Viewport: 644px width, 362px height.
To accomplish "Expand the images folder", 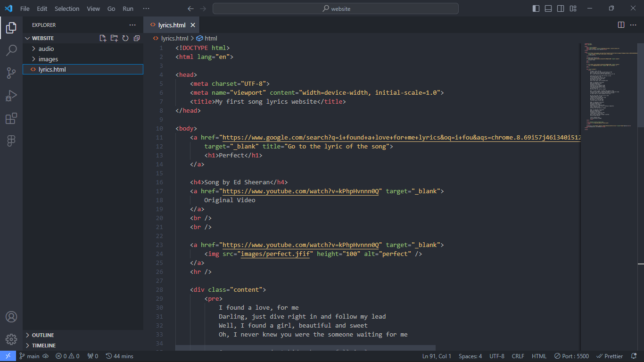I will tap(83, 59).
